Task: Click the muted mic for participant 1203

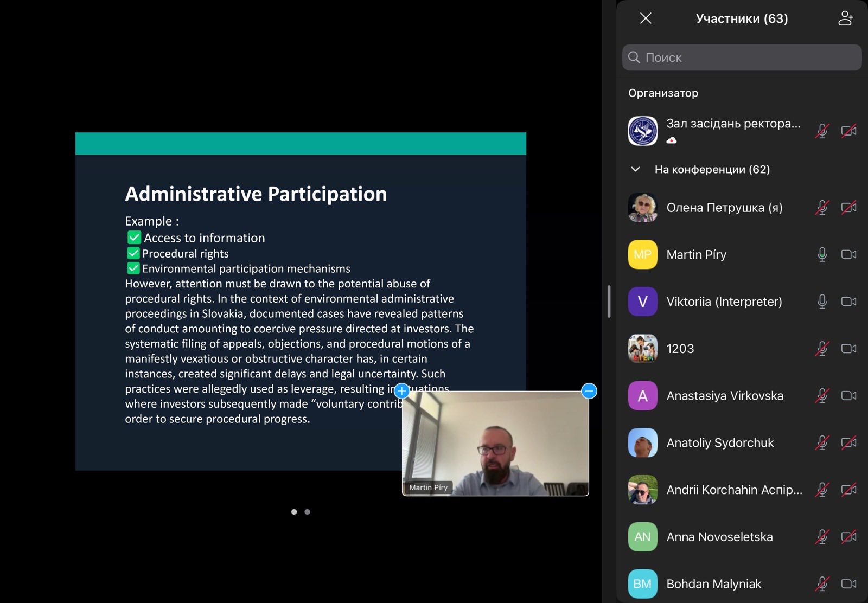Action: (x=822, y=349)
